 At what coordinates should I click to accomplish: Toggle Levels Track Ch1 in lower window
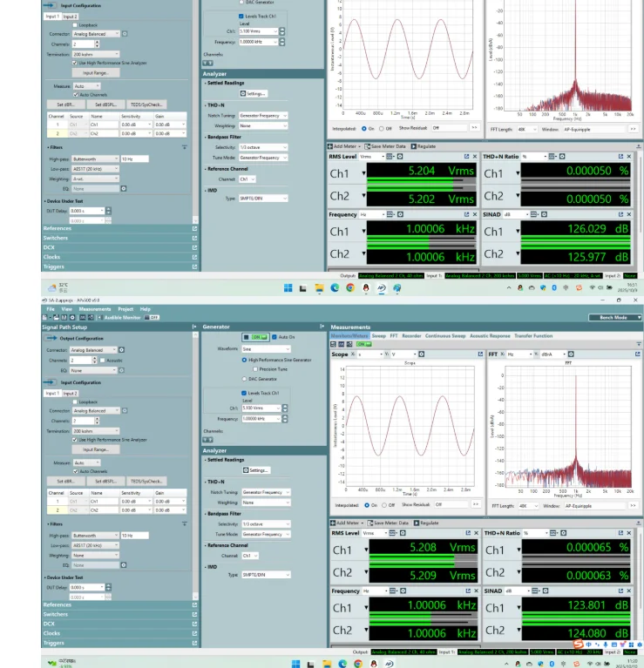coord(244,393)
